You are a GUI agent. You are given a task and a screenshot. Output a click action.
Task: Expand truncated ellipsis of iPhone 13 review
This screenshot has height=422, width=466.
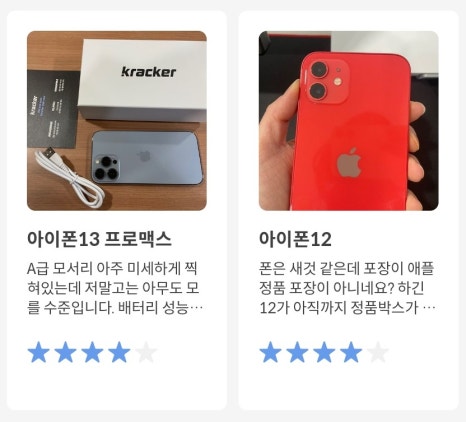pyautogui.click(x=196, y=309)
